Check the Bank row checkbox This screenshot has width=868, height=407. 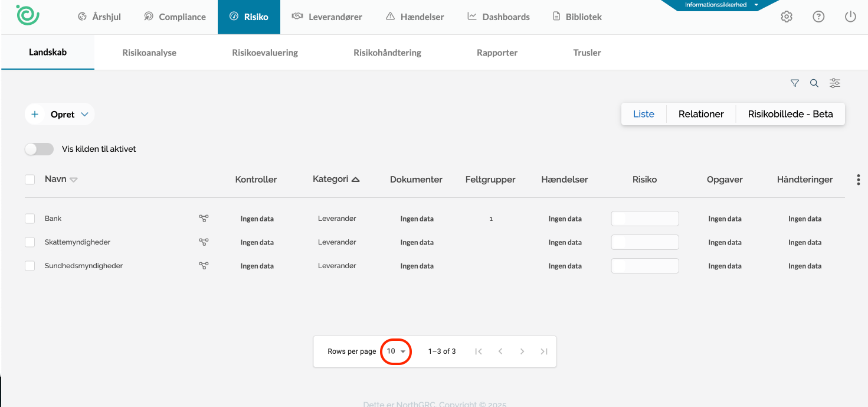[30, 219]
